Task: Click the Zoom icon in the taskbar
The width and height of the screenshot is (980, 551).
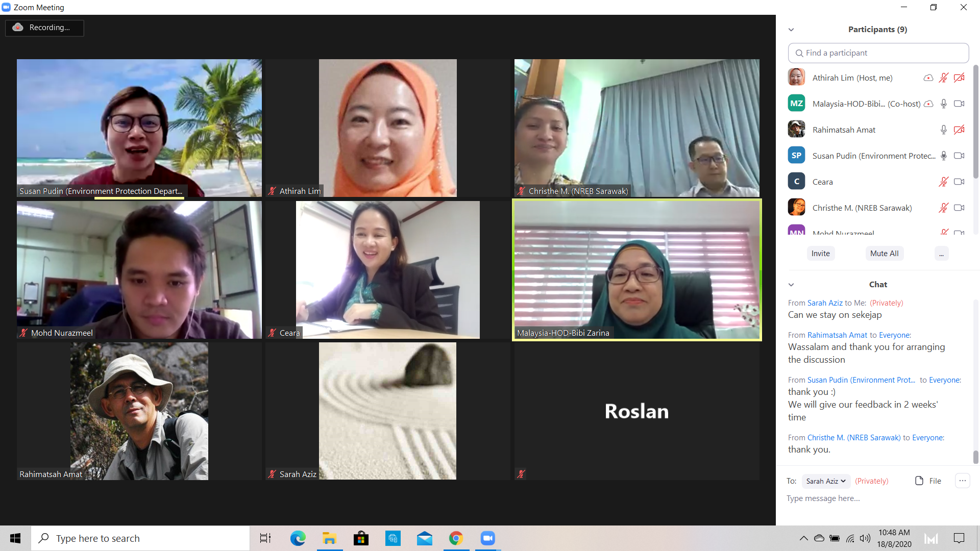Action: [487, 538]
